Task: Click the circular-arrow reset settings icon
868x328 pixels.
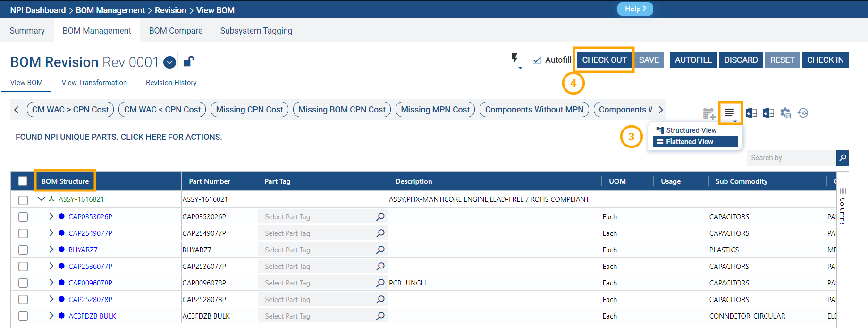Action: [x=803, y=113]
